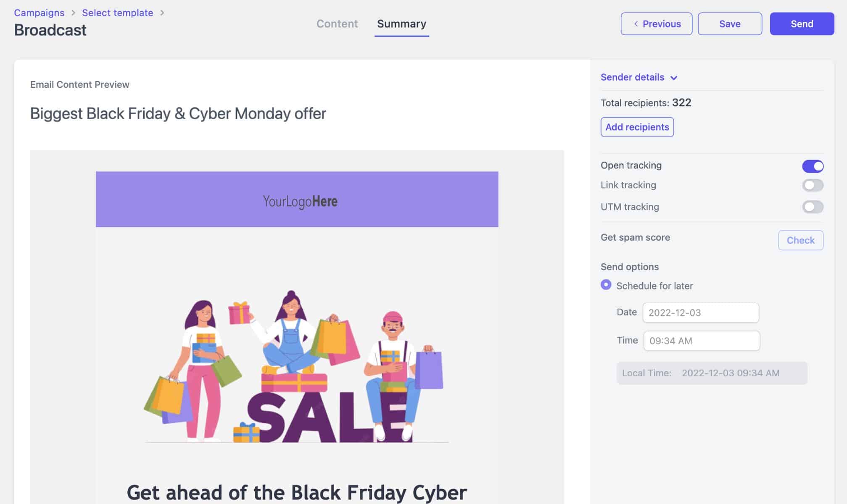Enable UTM tracking toggle
Screen dimensions: 847x504
coord(813,206)
